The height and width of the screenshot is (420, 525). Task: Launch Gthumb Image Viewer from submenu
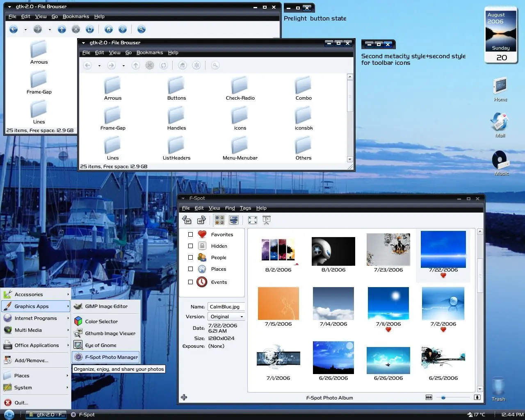pos(106,333)
